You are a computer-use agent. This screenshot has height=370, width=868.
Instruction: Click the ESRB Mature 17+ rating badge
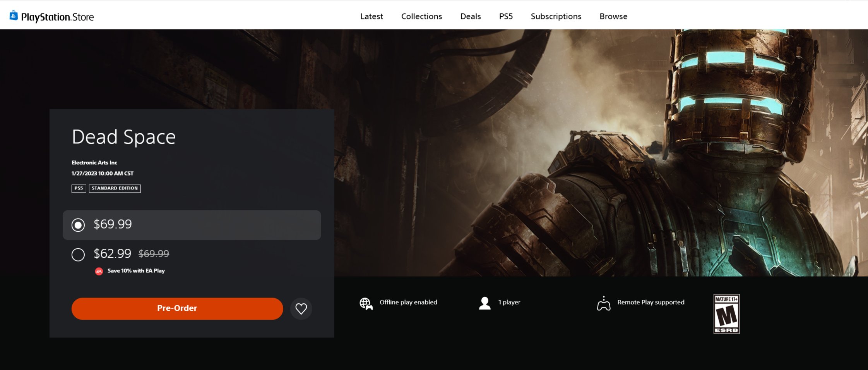(x=726, y=314)
